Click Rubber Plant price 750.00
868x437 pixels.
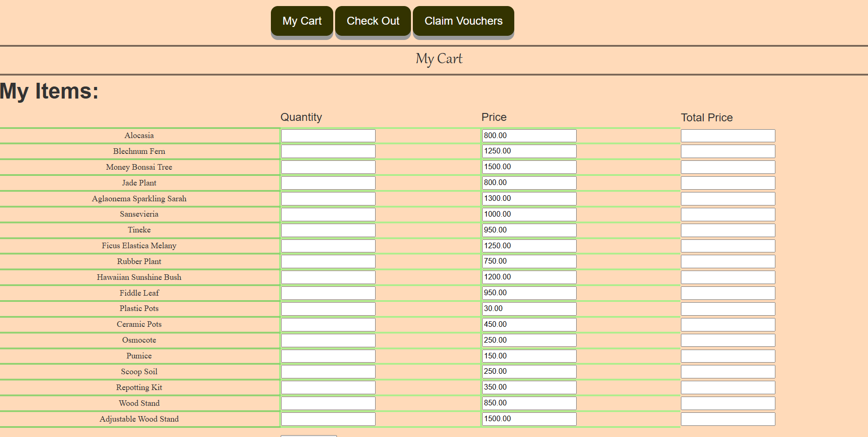tap(529, 261)
